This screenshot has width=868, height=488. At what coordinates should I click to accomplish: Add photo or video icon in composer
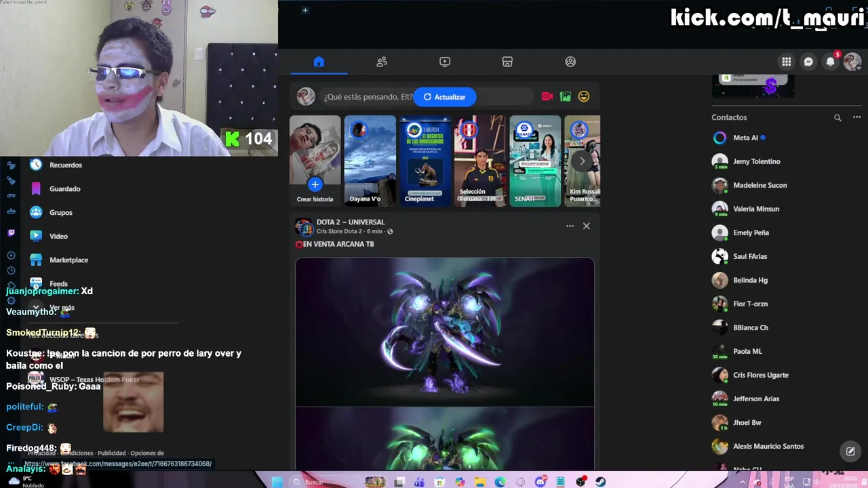click(x=566, y=97)
